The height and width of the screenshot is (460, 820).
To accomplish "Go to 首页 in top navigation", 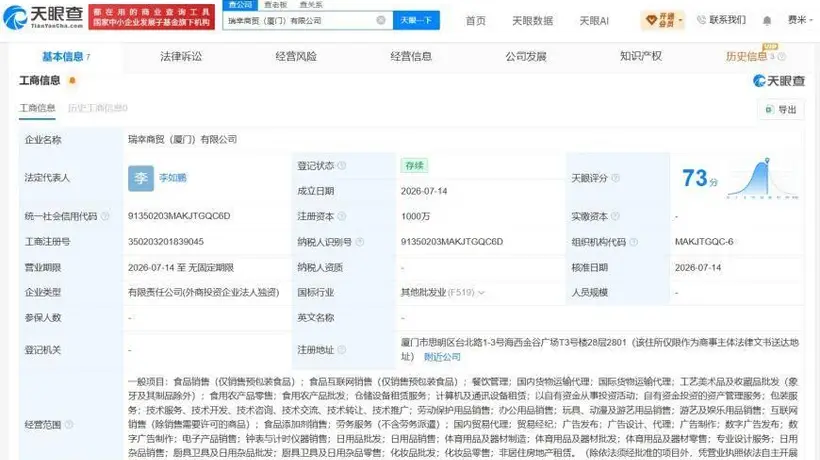I will (x=475, y=20).
